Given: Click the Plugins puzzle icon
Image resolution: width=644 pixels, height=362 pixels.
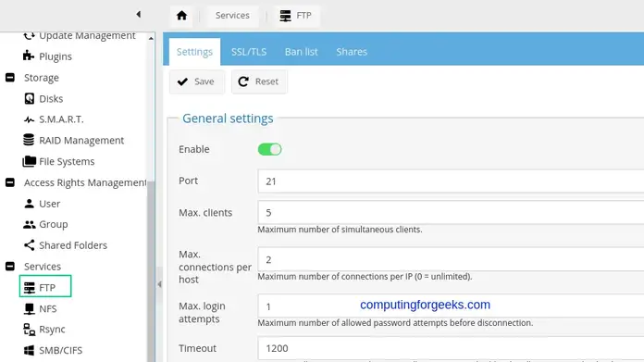Looking at the screenshot, I should [29, 56].
